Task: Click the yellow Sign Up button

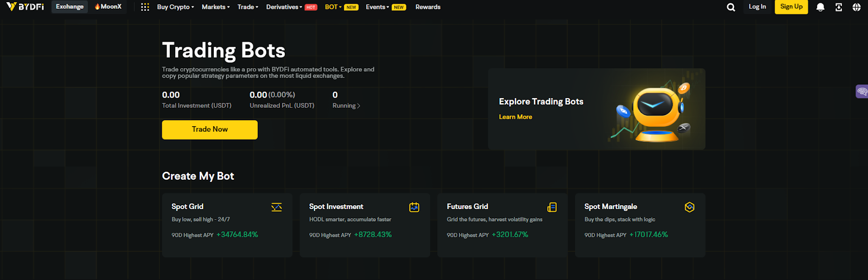Action: 792,7
